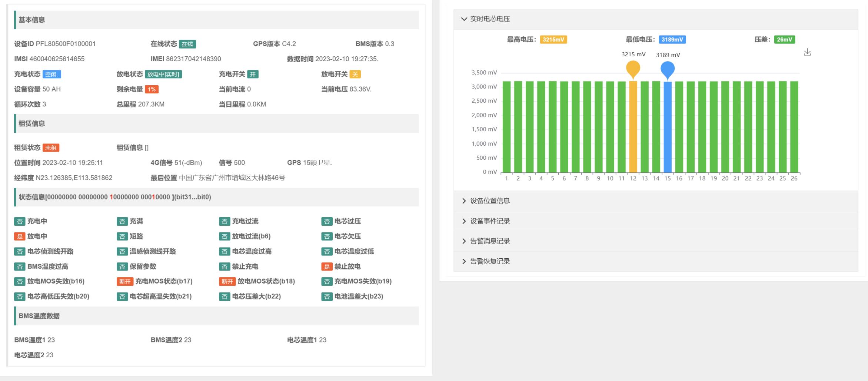Viewport: 868px width, 381px height.
Task: Click the IMSI value 460040625614655
Action: (57, 59)
